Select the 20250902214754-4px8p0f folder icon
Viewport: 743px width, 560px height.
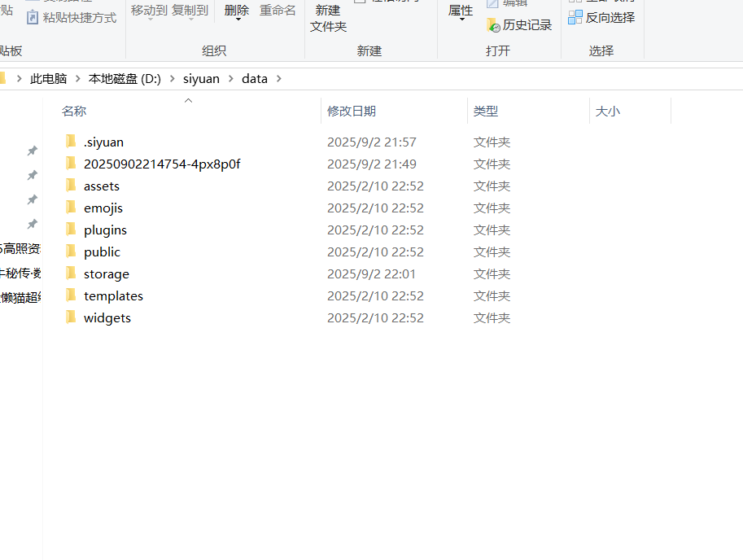click(71, 164)
